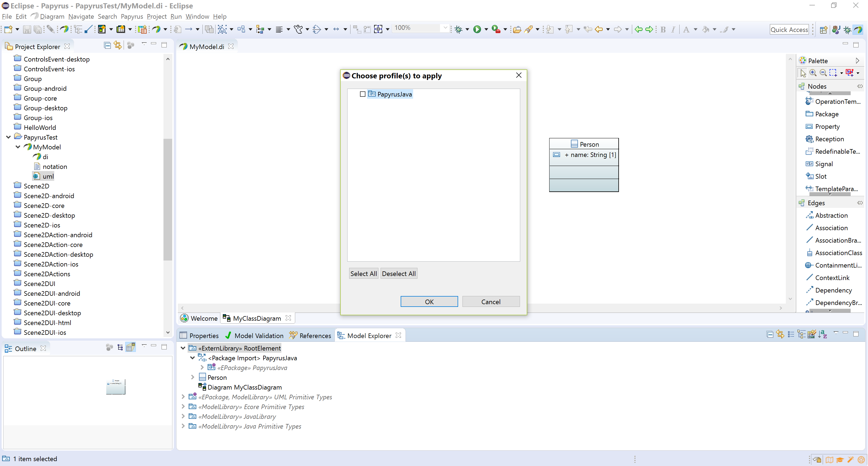Expand the Person class in Model Explorer

[193, 377]
